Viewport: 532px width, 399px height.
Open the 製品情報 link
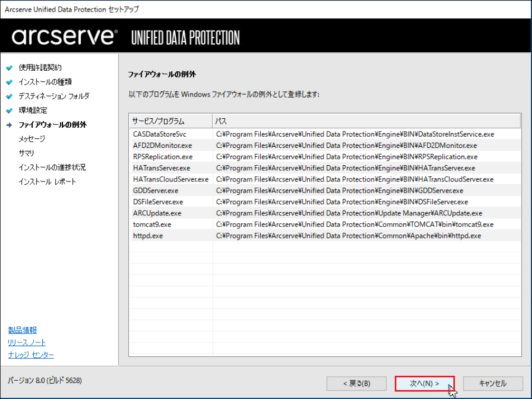pyautogui.click(x=22, y=330)
